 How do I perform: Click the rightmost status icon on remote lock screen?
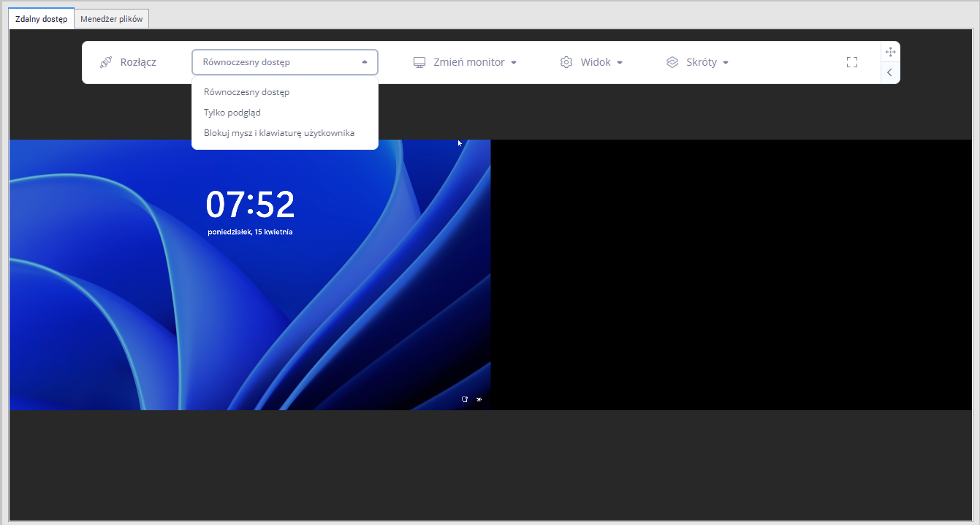(479, 399)
